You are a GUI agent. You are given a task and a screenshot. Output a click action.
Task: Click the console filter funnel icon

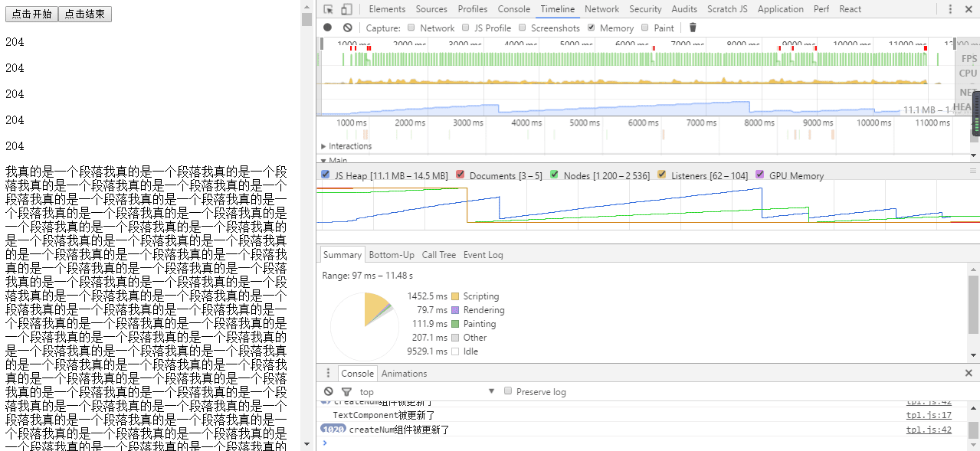click(x=346, y=391)
